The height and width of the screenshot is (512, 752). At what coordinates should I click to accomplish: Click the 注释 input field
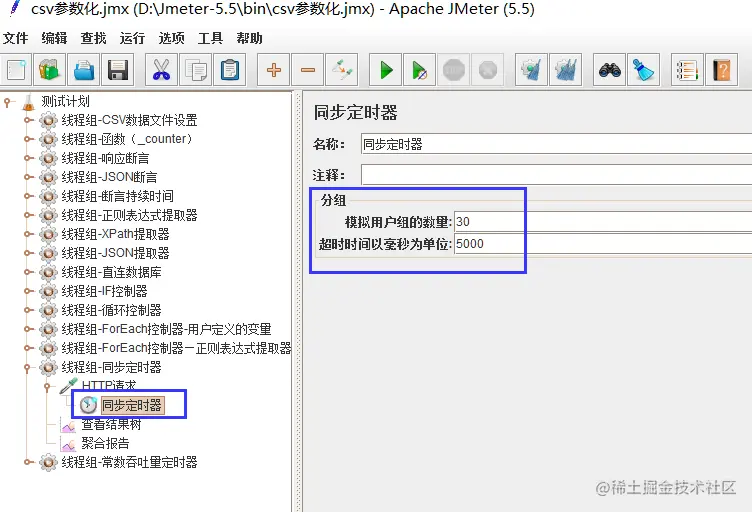(x=556, y=175)
